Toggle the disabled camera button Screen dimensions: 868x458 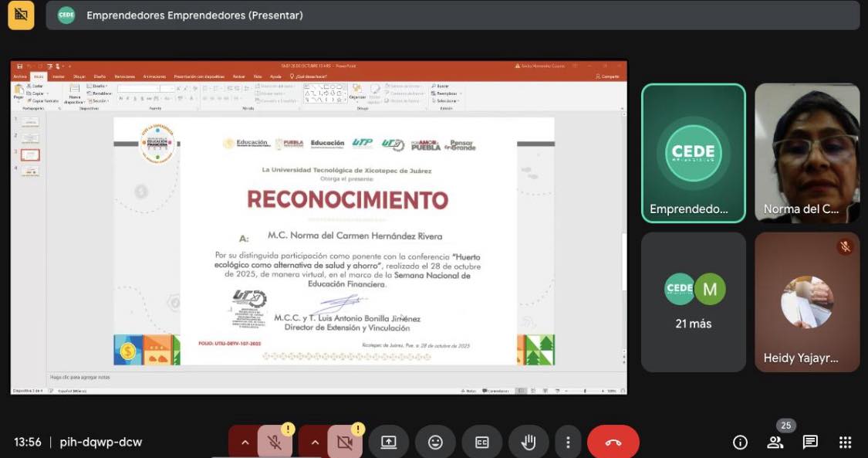click(x=345, y=442)
